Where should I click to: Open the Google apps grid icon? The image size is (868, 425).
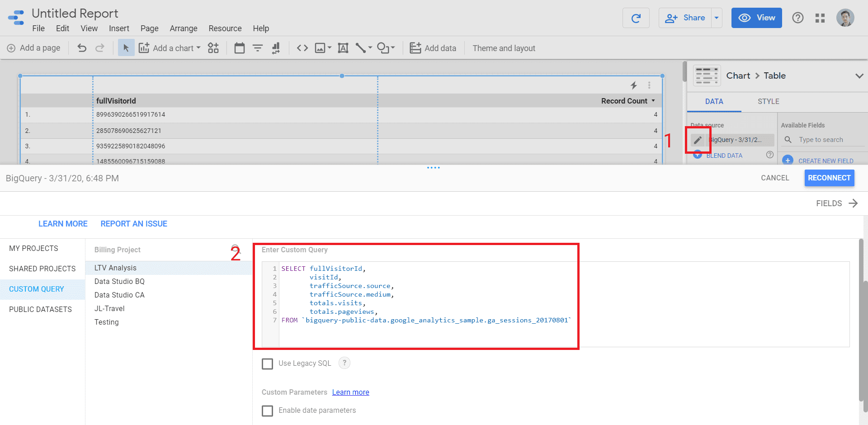(820, 18)
